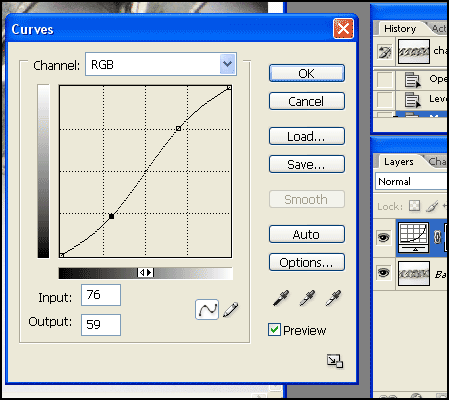Click the Options... button

[x=307, y=262]
